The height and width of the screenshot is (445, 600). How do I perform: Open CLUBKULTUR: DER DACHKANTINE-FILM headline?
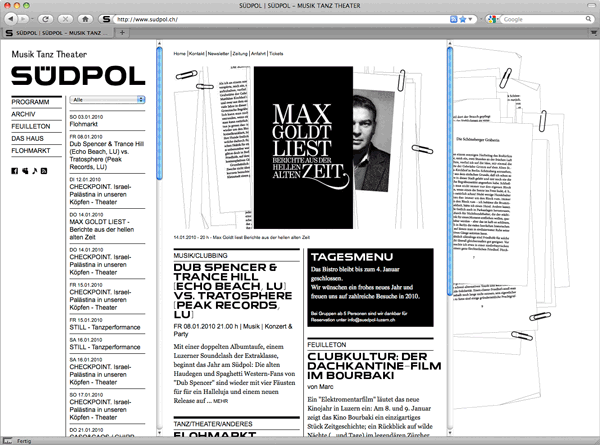(374, 366)
